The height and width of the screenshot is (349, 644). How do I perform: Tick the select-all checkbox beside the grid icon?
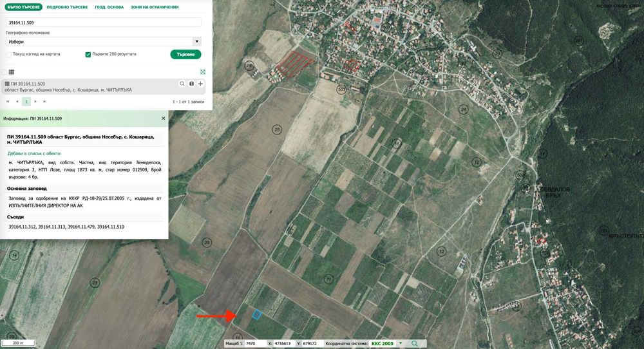click(x=4, y=72)
